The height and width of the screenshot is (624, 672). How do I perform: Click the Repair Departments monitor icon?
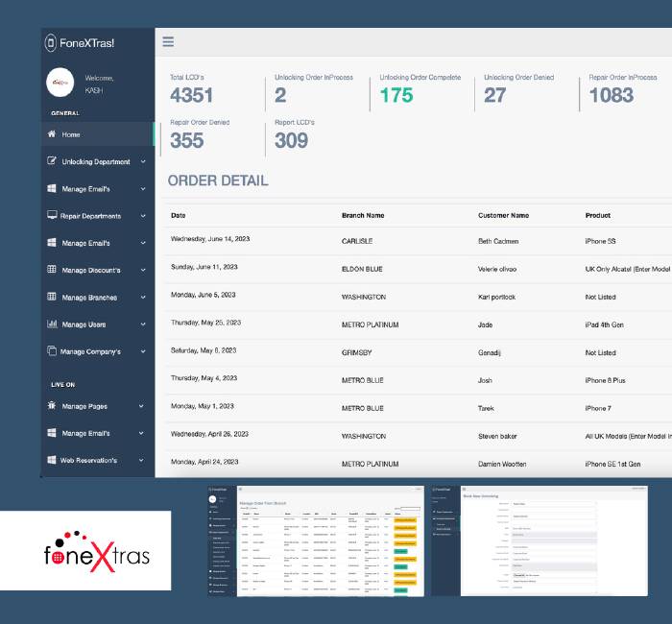click(52, 216)
